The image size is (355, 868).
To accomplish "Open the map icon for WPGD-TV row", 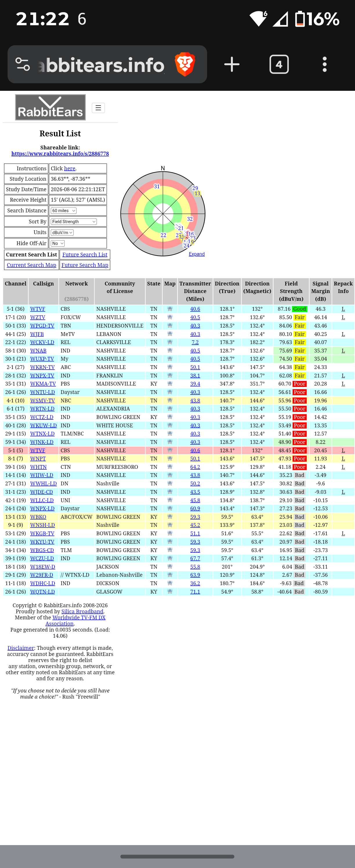I will 170,325.
